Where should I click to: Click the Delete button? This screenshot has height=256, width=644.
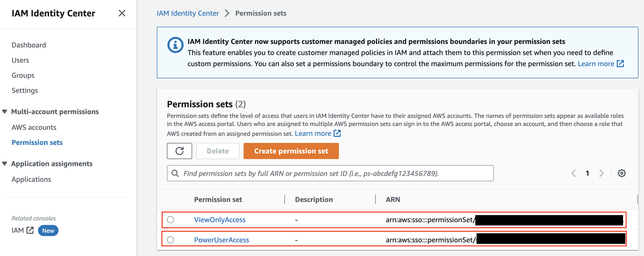click(218, 151)
